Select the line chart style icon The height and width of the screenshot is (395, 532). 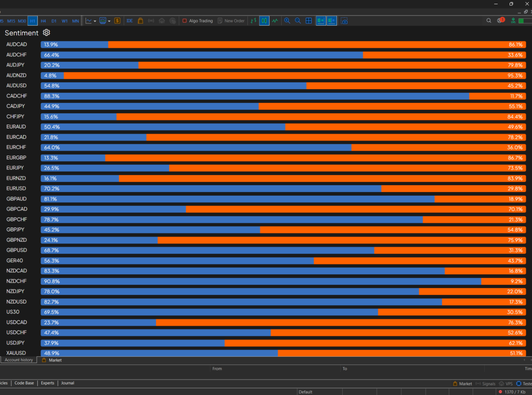tap(275, 21)
